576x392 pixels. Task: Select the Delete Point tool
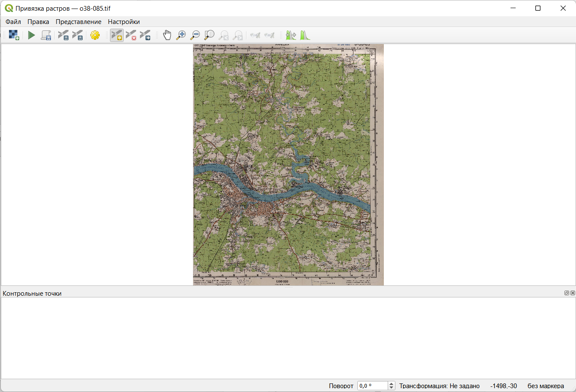pos(131,35)
